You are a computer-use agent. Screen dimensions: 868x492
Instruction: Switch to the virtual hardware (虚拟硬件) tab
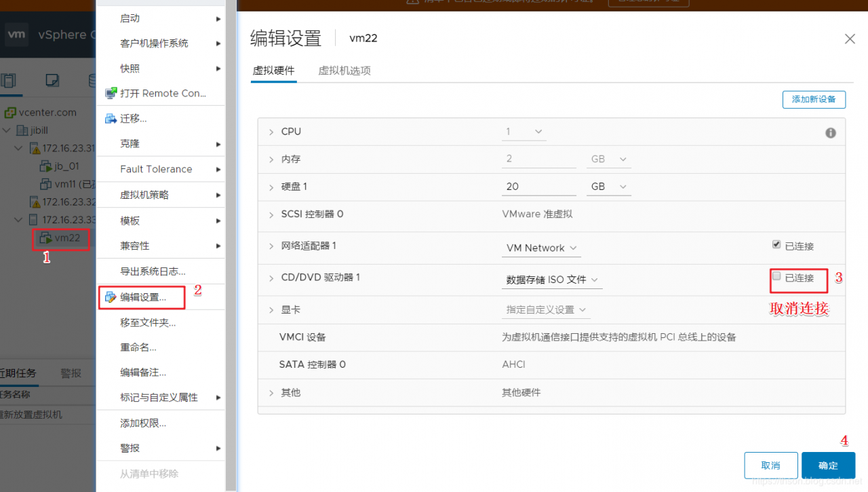click(273, 71)
